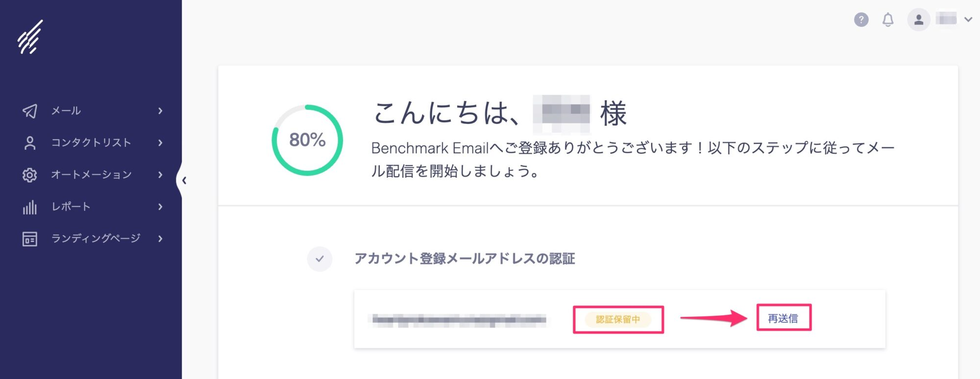
Task: Toggle the email verification step checkmark
Action: [319, 259]
